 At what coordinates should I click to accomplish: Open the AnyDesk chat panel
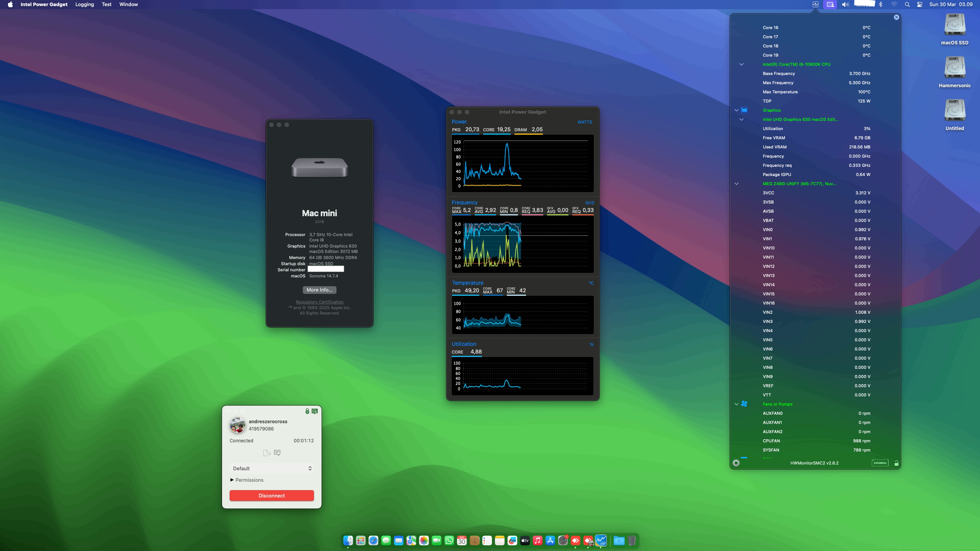coord(277,453)
